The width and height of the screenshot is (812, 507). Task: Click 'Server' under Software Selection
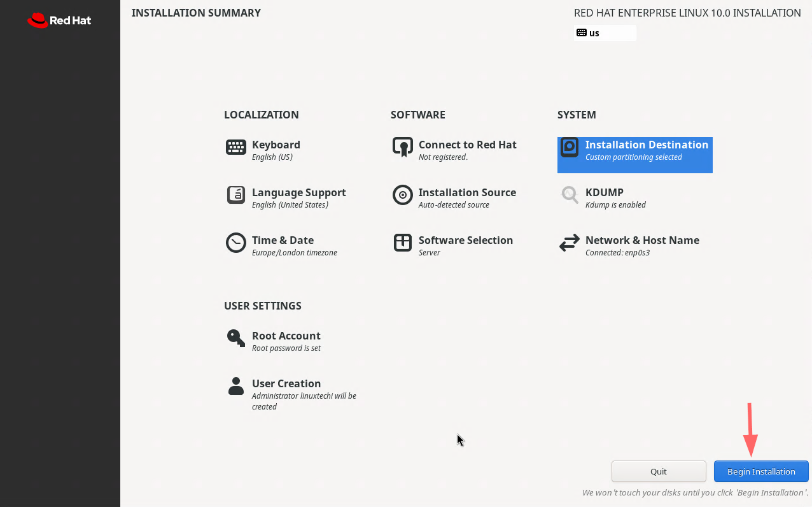pyautogui.click(x=430, y=253)
